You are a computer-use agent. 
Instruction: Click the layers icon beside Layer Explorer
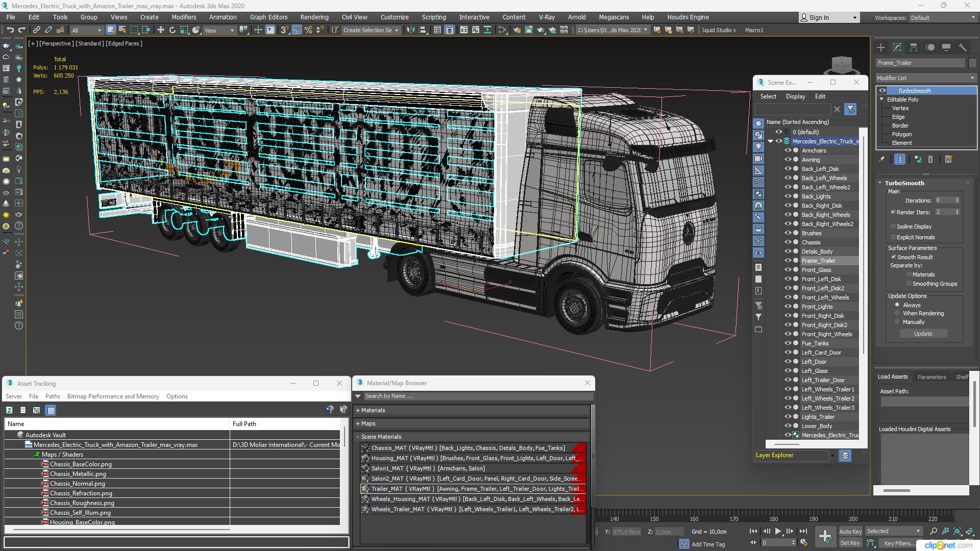pos(845,456)
